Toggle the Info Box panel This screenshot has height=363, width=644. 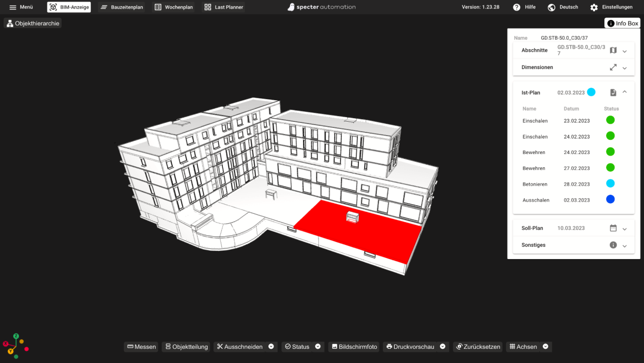[x=622, y=23]
